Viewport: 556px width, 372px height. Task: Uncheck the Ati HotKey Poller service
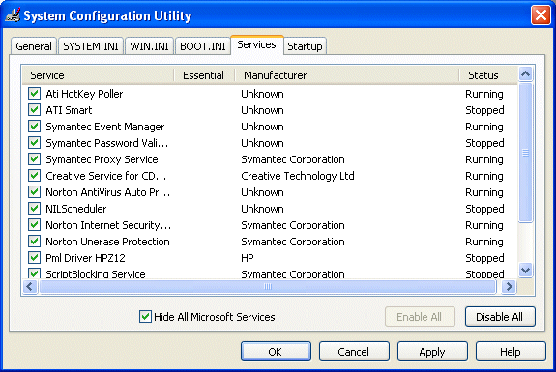[x=34, y=94]
